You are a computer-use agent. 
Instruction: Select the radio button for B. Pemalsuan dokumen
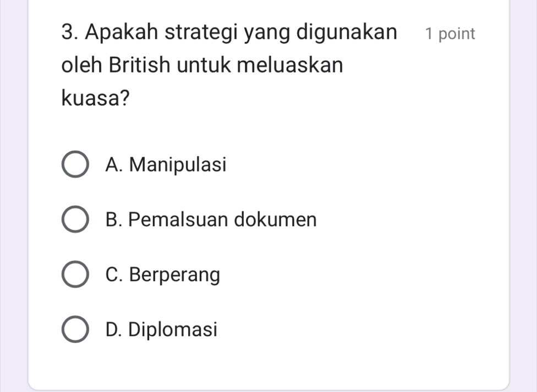pyautogui.click(x=75, y=220)
